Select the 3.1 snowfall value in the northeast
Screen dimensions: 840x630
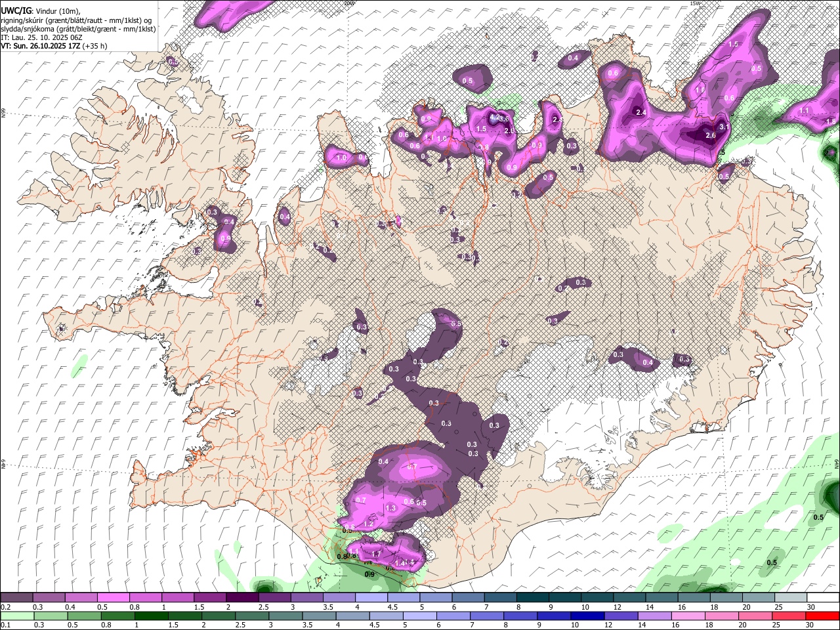click(724, 127)
